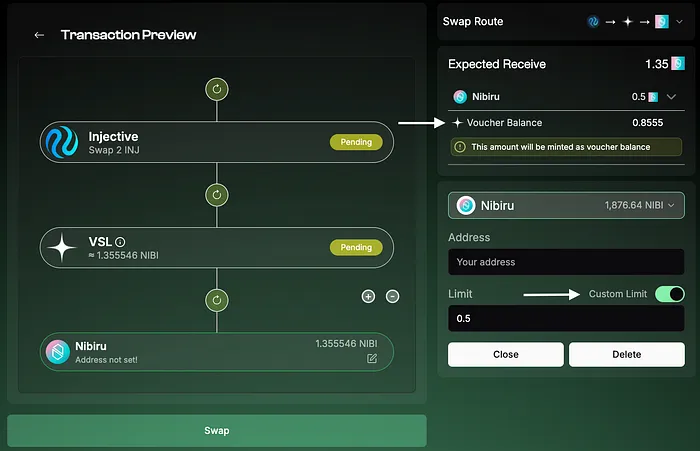The width and height of the screenshot is (700, 451).
Task: Click the Pending badge on the VSL step
Action: click(x=356, y=247)
